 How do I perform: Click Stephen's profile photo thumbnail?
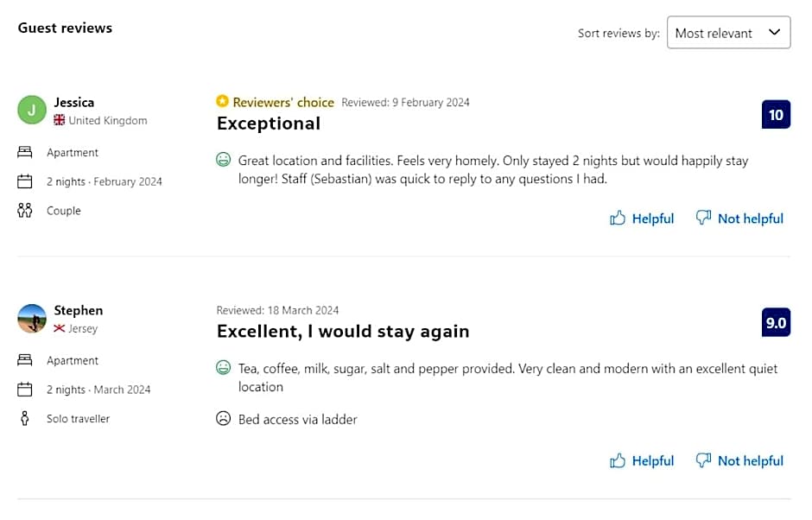(x=32, y=318)
